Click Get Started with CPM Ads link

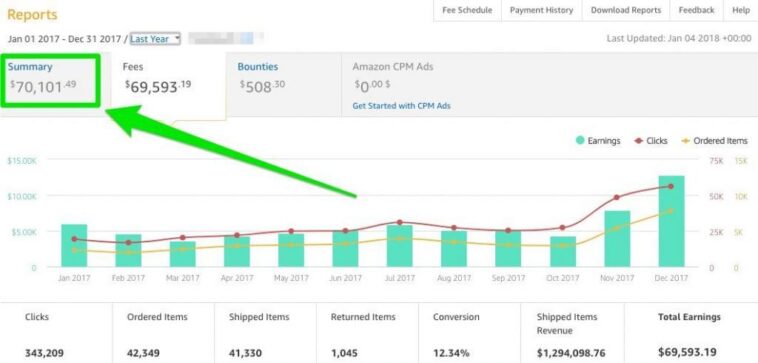point(401,105)
